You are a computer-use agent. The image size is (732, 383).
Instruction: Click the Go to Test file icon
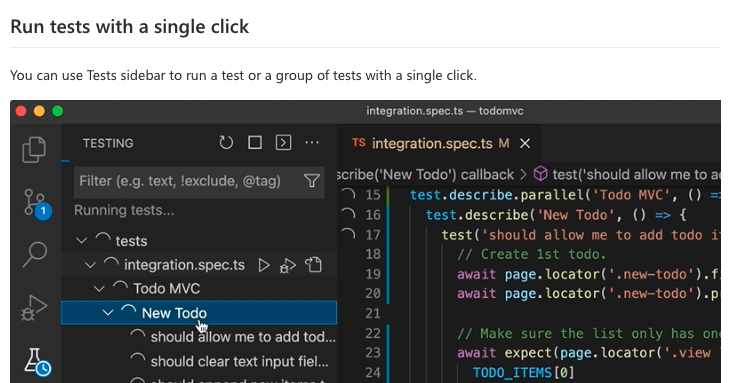pyautogui.click(x=314, y=265)
